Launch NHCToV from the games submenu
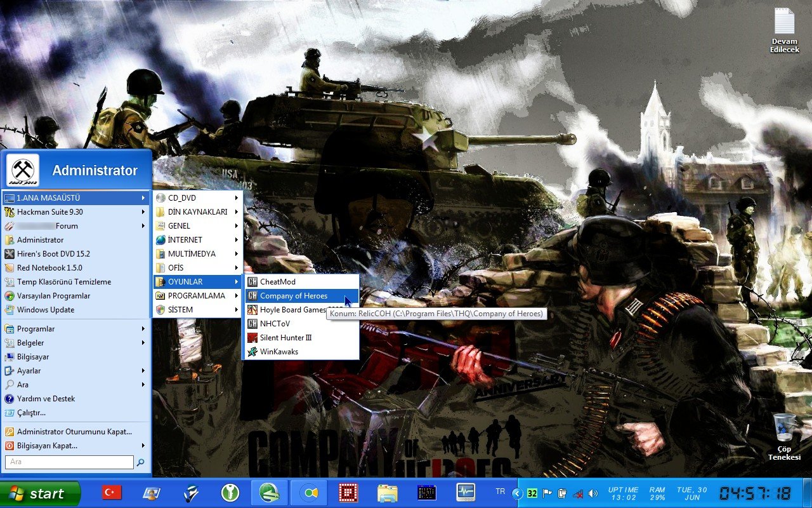 click(301, 324)
